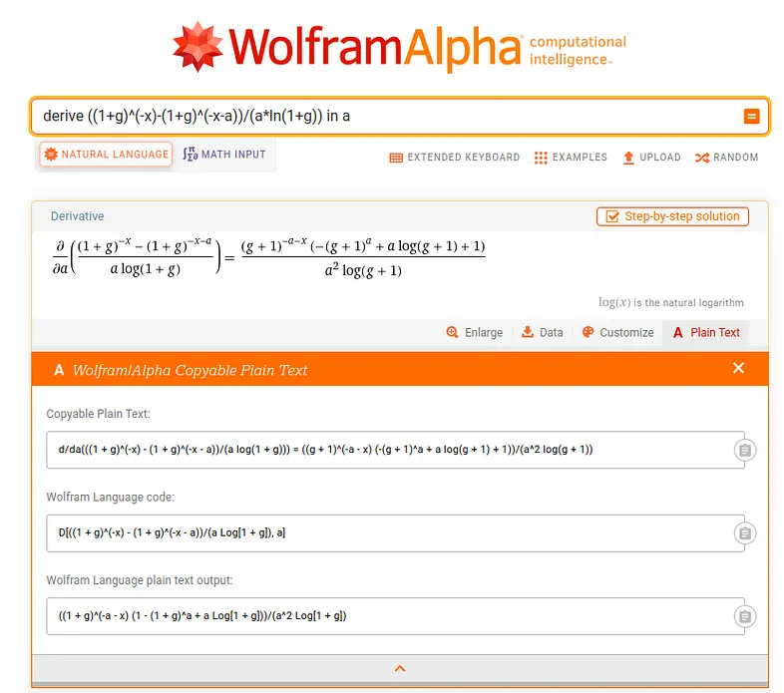Click the rendered derivative formula image
This screenshot has width=784, height=693.
point(268,257)
